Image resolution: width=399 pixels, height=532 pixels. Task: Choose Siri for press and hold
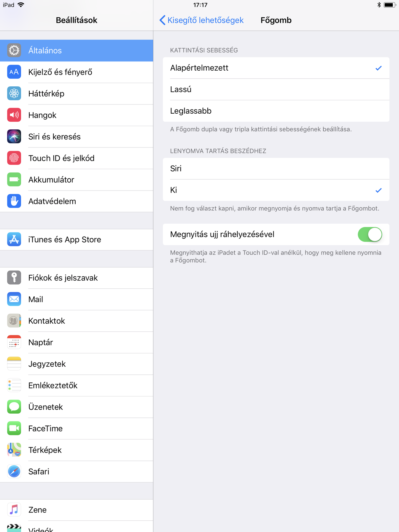[276, 169]
